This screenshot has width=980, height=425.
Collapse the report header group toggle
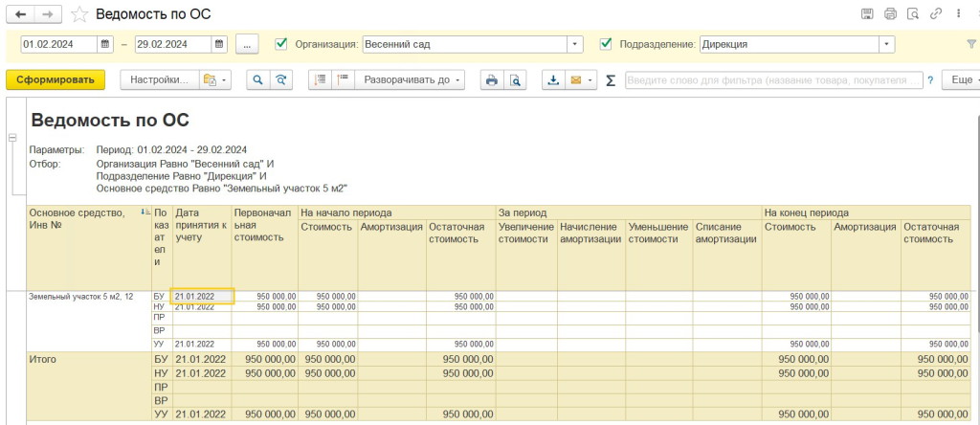[12, 138]
